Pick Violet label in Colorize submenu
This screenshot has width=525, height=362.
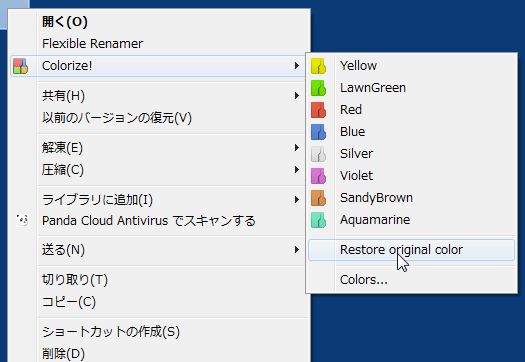[x=356, y=175]
